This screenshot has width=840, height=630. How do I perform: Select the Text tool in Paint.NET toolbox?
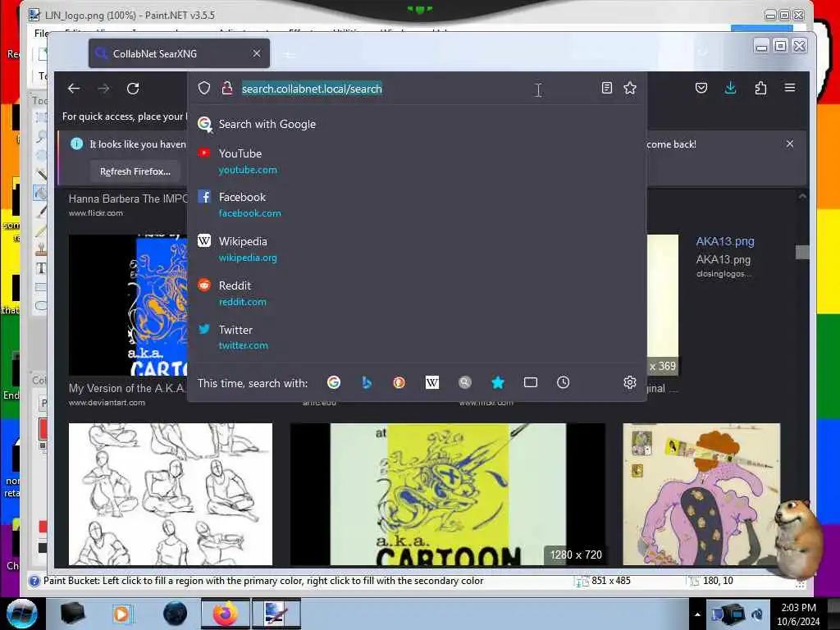click(41, 268)
